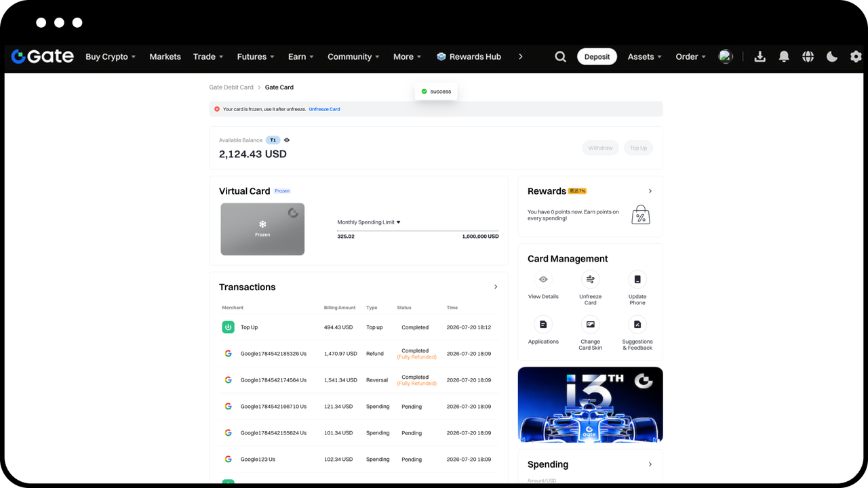Image resolution: width=868 pixels, height=488 pixels.
Task: Click the Frozen status tag
Action: [x=282, y=191]
